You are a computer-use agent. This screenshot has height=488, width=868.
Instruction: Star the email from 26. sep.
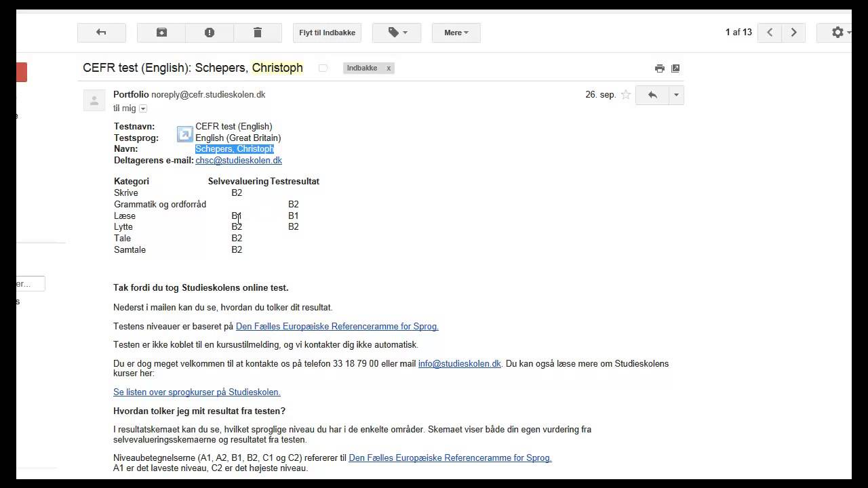(x=626, y=95)
